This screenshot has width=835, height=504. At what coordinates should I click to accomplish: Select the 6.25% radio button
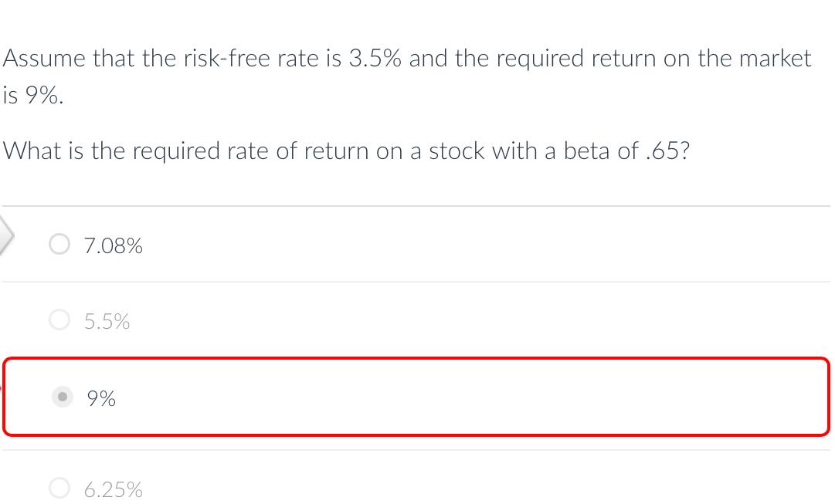(x=59, y=488)
